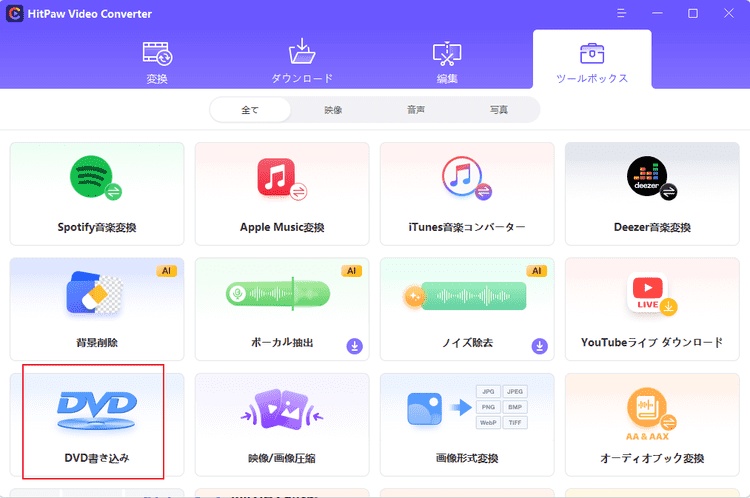Click the WebP format chip
The image size is (750, 498).
click(488, 423)
